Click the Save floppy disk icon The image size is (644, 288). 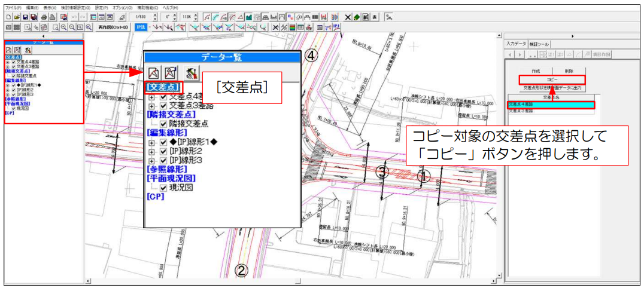(25, 17)
